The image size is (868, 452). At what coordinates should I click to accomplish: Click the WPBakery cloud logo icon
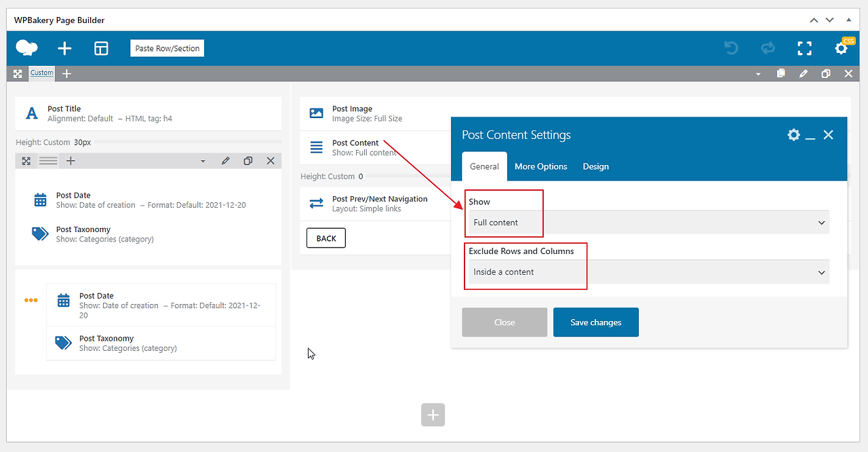26,48
